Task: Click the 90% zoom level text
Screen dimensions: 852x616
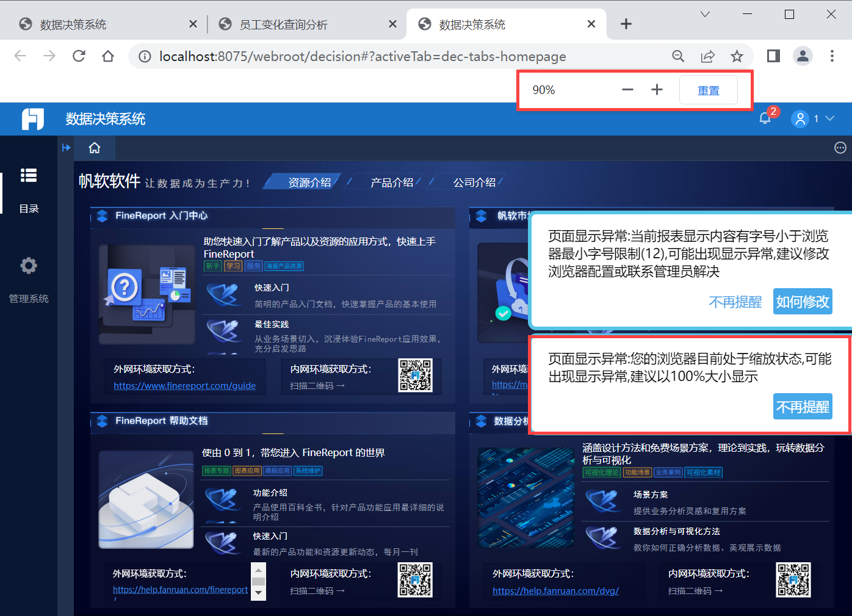Action: tap(544, 90)
